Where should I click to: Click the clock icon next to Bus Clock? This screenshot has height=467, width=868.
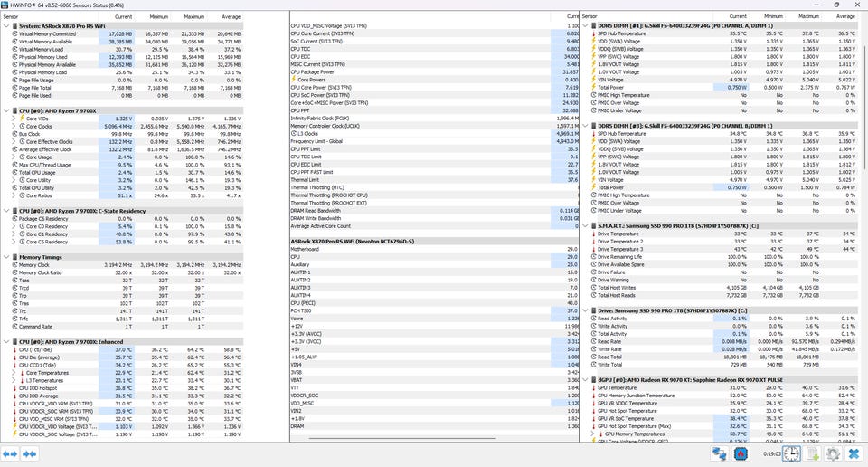[x=15, y=134]
